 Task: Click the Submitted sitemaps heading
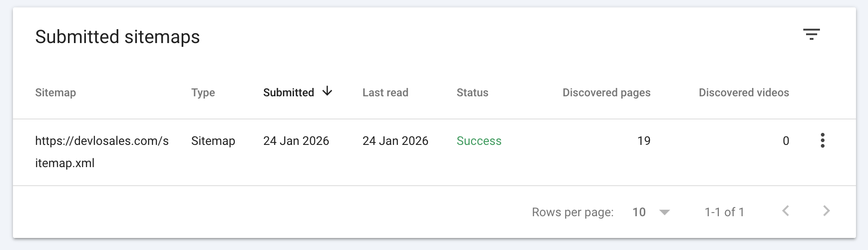coord(117,37)
